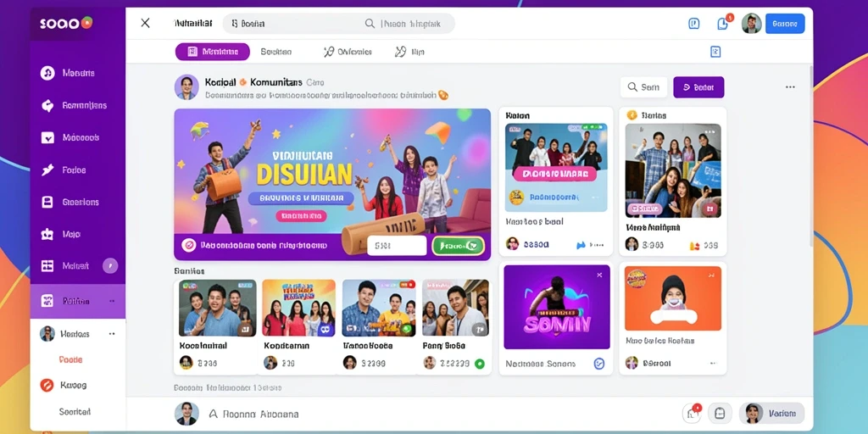Click the round pink icon on the banner's bottom strip
Viewport: 868px width, 434px height.
[189, 245]
